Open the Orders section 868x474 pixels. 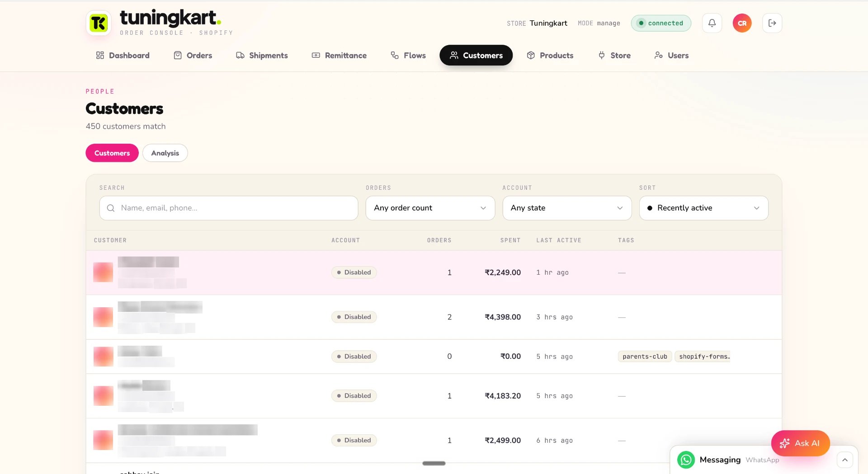click(x=193, y=55)
